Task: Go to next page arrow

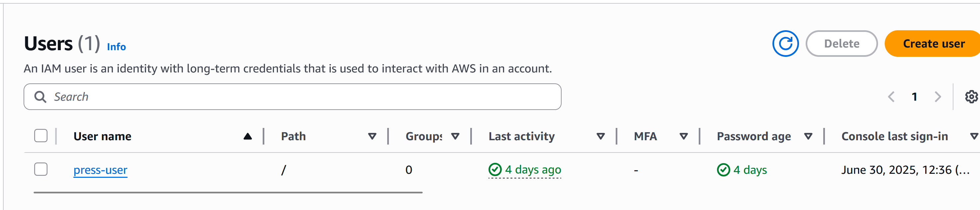Action: 937,97
